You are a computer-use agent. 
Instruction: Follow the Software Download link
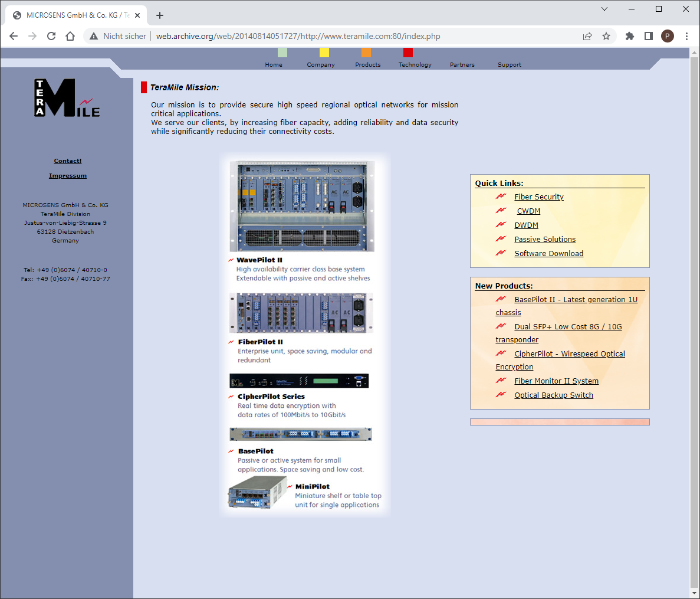click(x=548, y=254)
